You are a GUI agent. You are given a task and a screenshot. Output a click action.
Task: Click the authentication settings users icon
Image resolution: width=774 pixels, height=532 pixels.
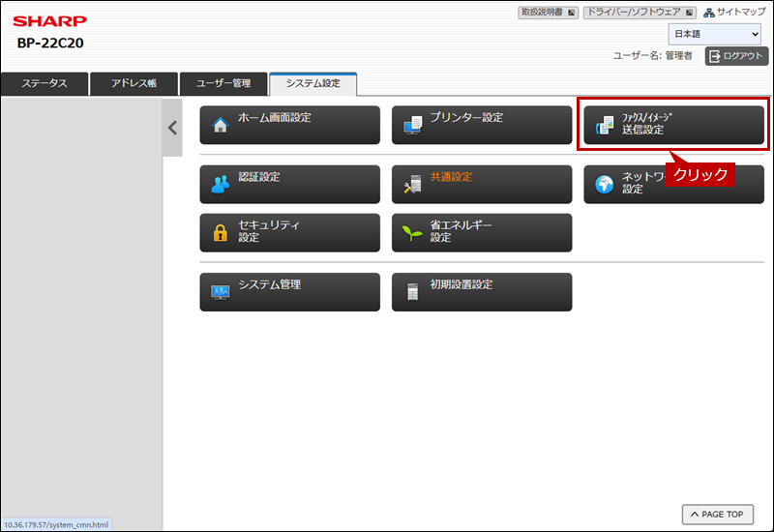coord(220,185)
